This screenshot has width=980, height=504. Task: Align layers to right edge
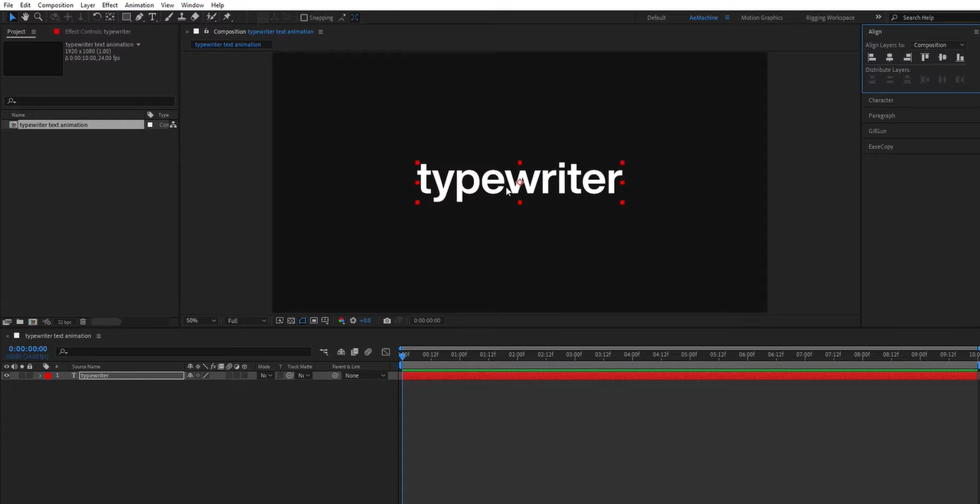coord(907,57)
